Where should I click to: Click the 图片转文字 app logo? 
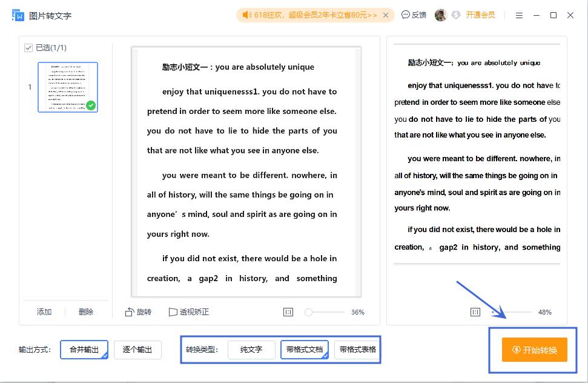tap(17, 15)
